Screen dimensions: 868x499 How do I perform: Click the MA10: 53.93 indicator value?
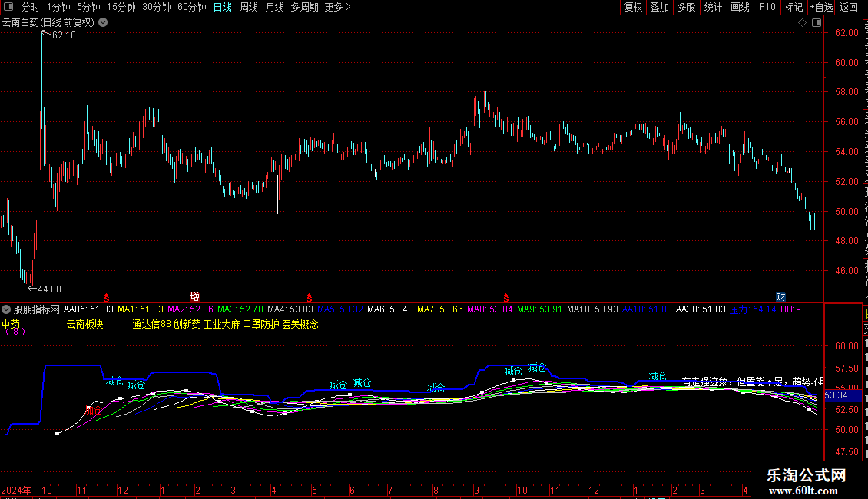pyautogui.click(x=592, y=310)
